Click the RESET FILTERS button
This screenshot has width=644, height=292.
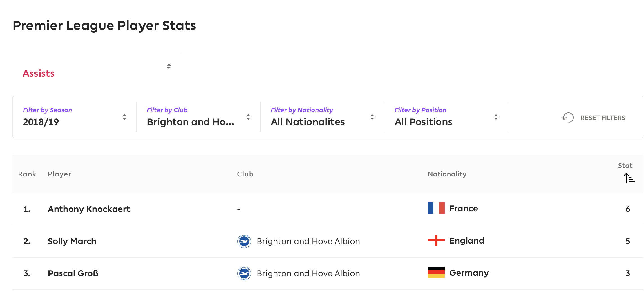[593, 118]
